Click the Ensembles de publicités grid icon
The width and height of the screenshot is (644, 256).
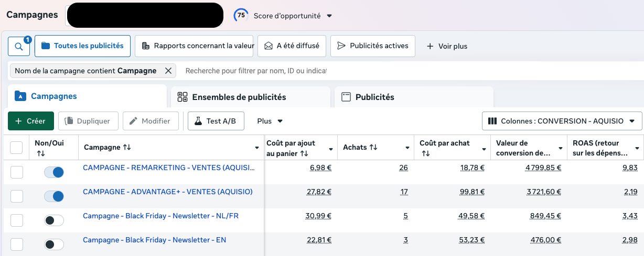(183, 97)
